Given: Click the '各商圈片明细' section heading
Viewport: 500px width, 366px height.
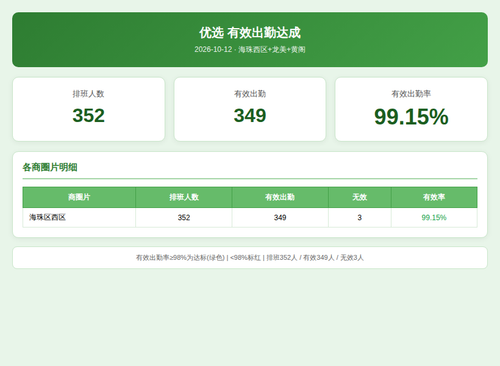Looking at the screenshot, I should pyautogui.click(x=50, y=167).
